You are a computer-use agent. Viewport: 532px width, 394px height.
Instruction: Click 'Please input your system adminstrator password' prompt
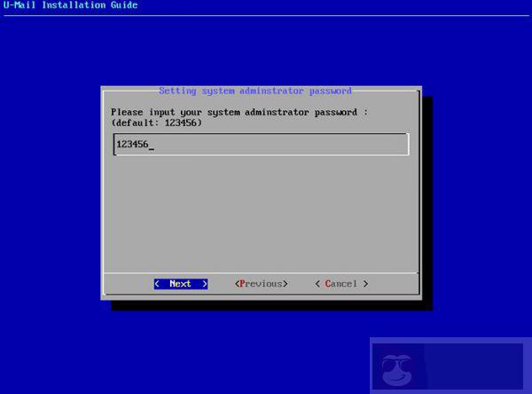click(239, 113)
